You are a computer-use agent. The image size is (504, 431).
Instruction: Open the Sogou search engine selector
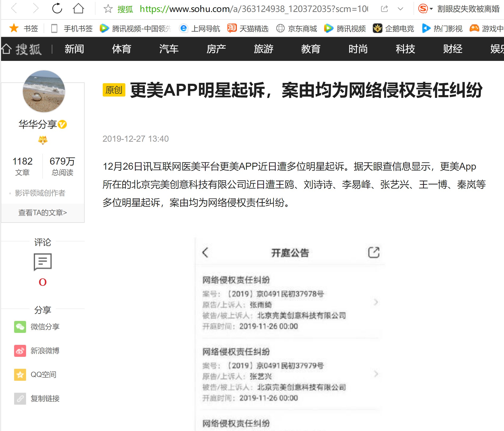(x=425, y=9)
